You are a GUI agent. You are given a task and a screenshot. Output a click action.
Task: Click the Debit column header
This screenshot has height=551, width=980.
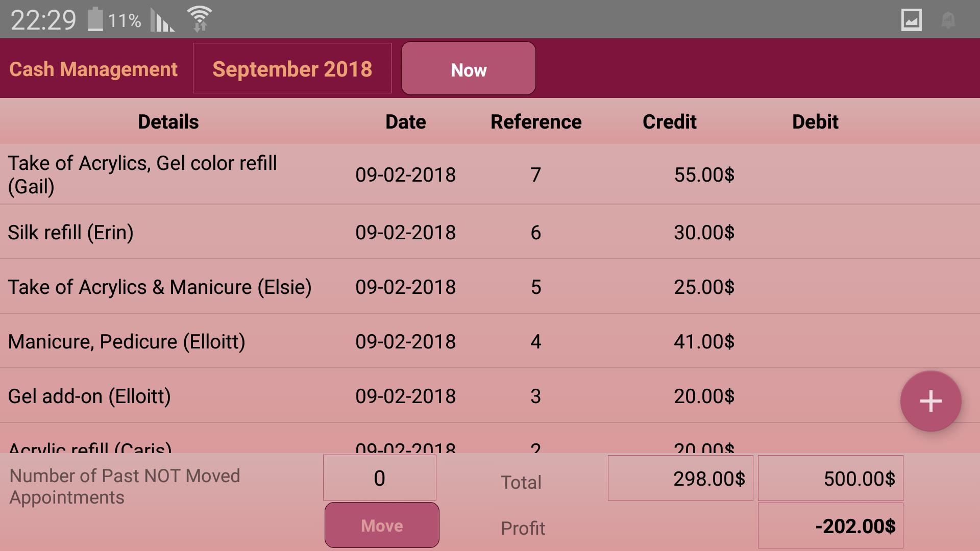coord(815,122)
